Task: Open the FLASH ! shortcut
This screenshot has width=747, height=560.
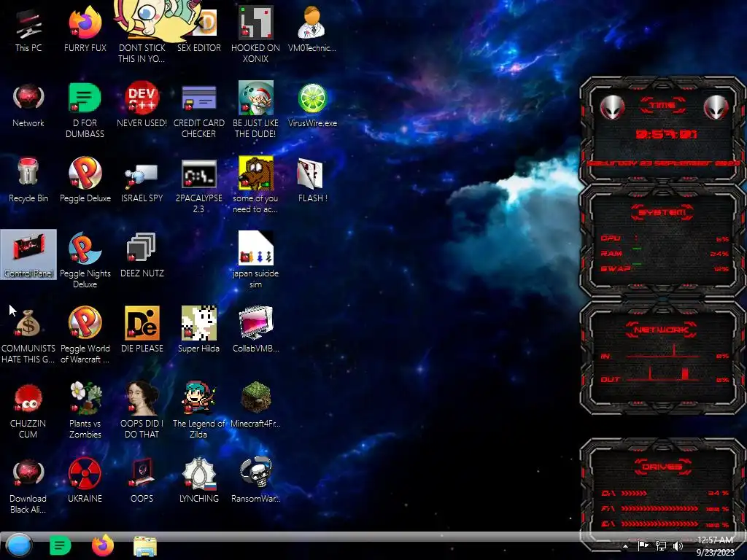Action: point(312,181)
